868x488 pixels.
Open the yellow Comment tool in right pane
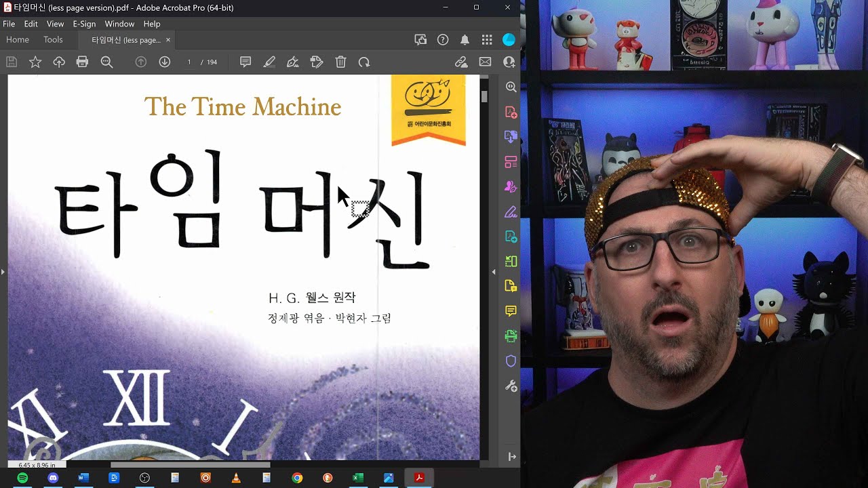tap(511, 311)
